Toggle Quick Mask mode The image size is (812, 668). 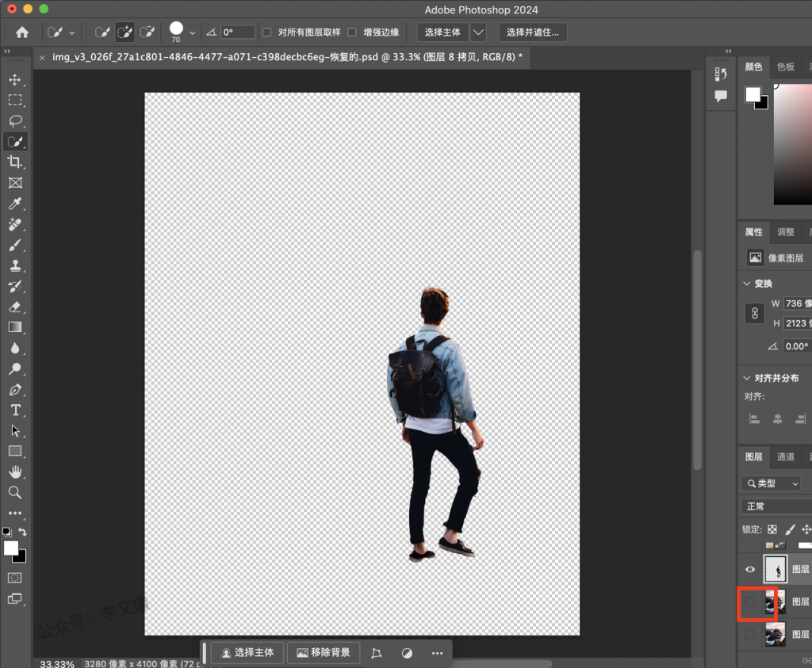pos(14,578)
